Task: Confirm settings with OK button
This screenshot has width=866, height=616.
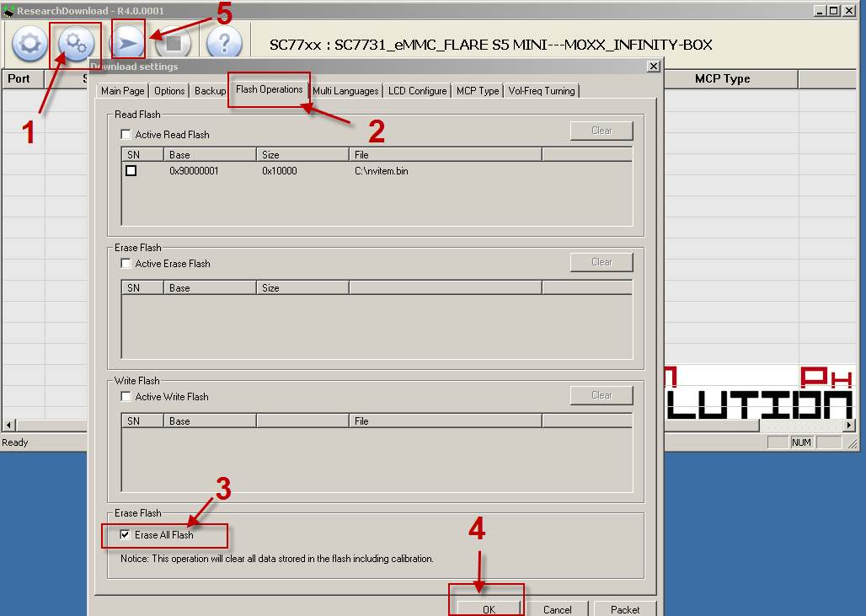Action: coord(489,608)
